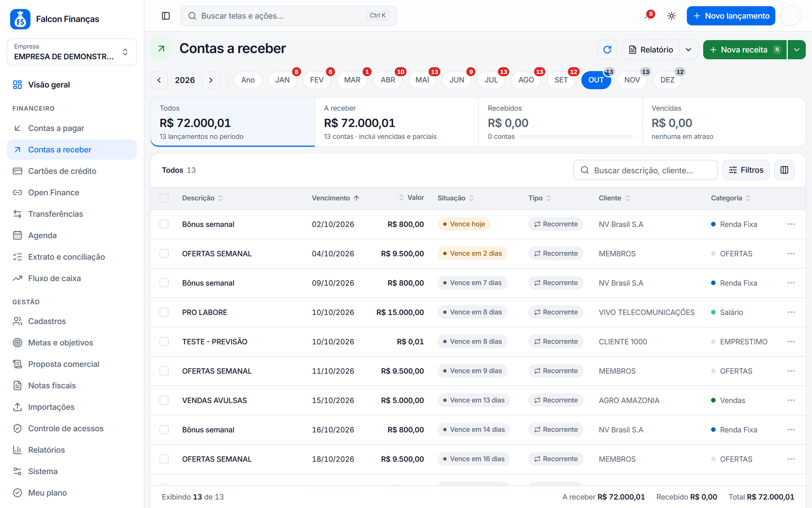
Task: Sort by Categoria column
Action: tap(730, 198)
